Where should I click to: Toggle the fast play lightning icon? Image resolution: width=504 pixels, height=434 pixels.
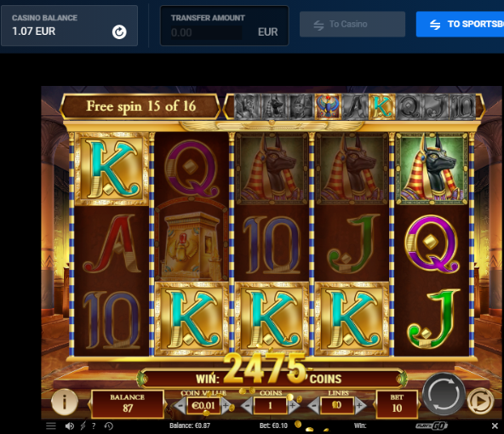[83, 426]
